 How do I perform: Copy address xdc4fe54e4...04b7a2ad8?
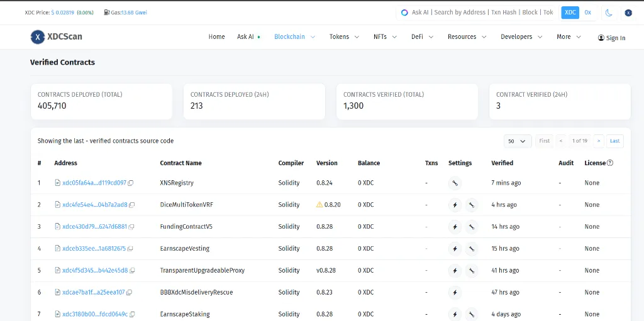pyautogui.click(x=132, y=205)
